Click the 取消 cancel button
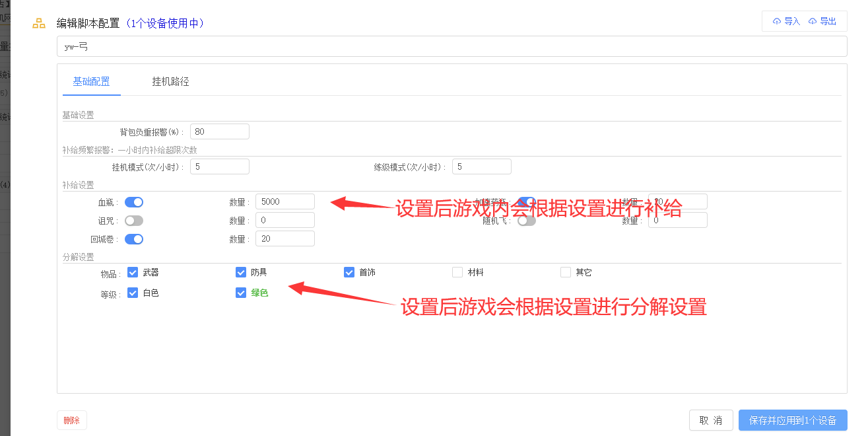Image resolution: width=868 pixels, height=436 pixels. pos(711,420)
